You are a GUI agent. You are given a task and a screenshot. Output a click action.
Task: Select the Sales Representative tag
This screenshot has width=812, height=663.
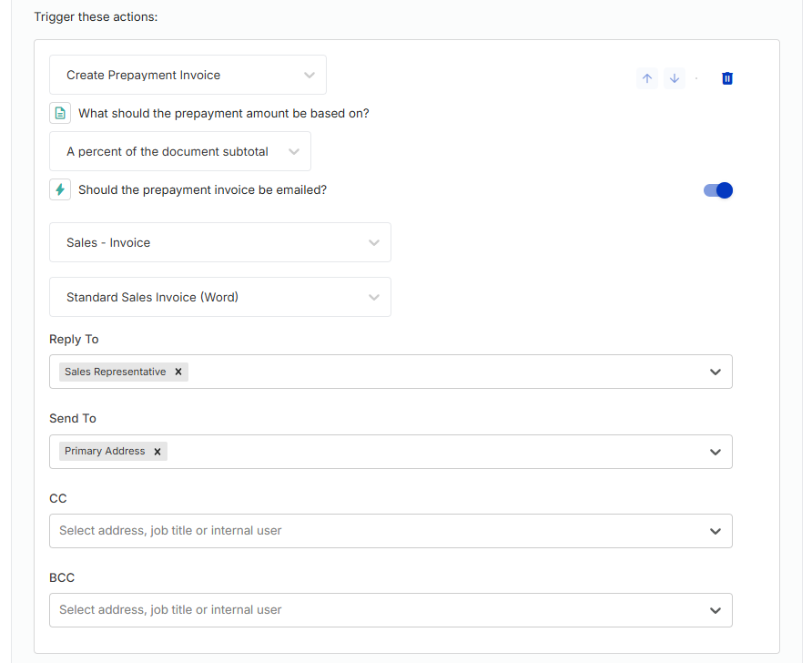click(115, 372)
